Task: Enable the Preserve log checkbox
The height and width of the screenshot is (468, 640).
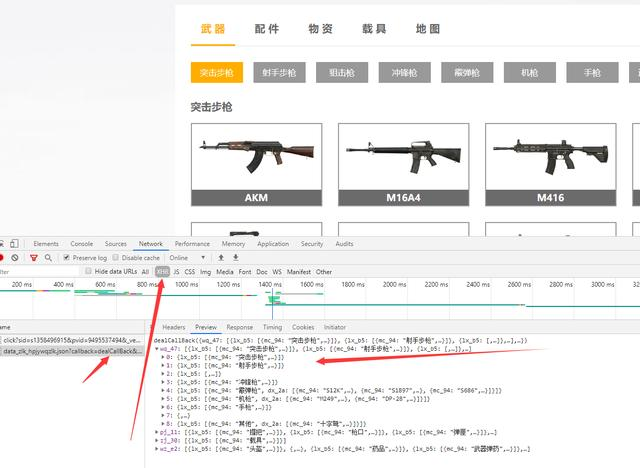Action: (x=67, y=257)
